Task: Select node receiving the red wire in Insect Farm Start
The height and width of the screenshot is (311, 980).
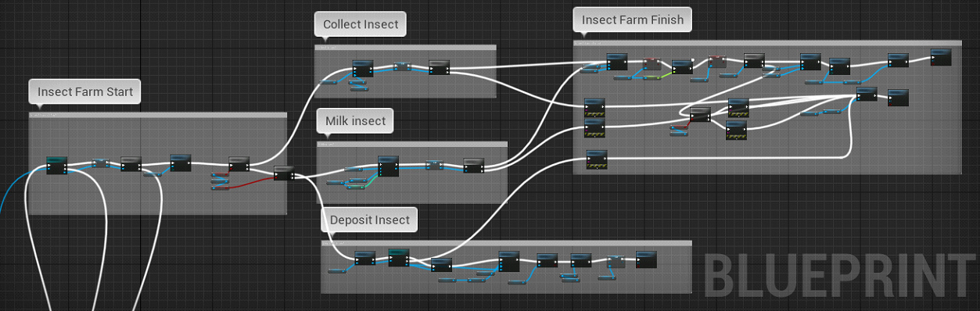Action: coord(284,173)
